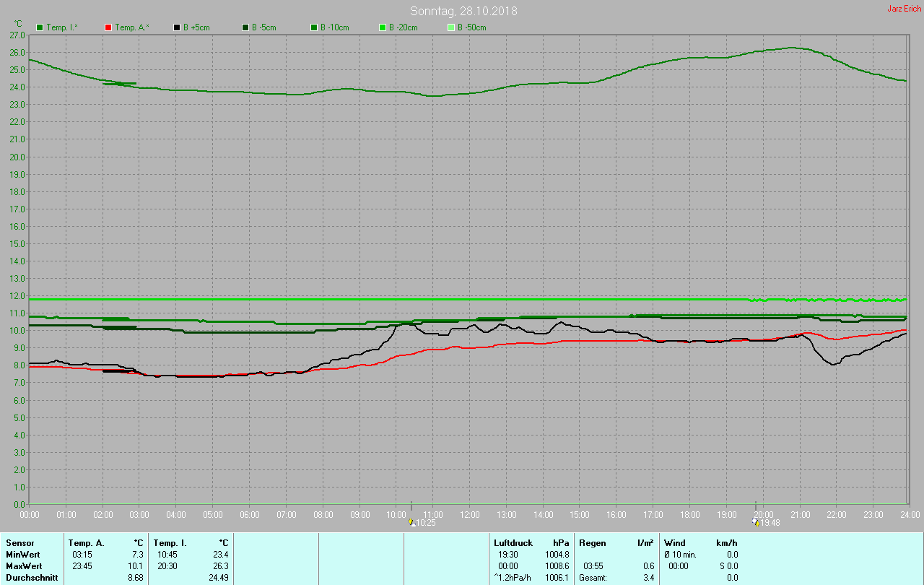Select the 'Temp. A.*' legend label
The width and height of the screenshot is (924, 585).
[131, 27]
